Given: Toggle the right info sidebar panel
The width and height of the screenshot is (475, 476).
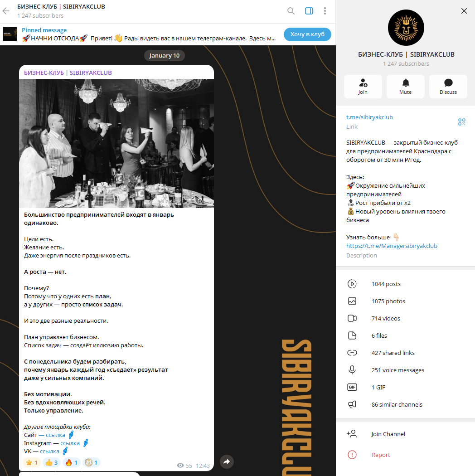Looking at the screenshot, I should (309, 11).
